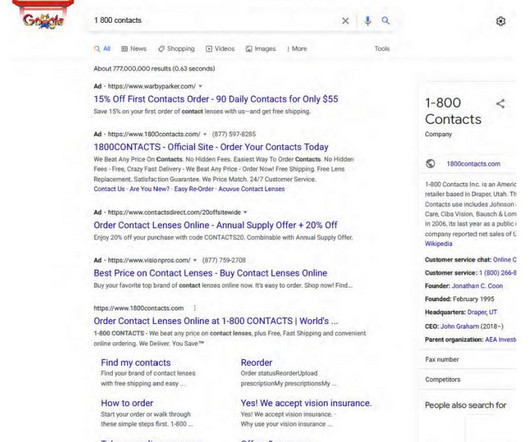
Task: Switch to the News tab
Action: (x=134, y=49)
